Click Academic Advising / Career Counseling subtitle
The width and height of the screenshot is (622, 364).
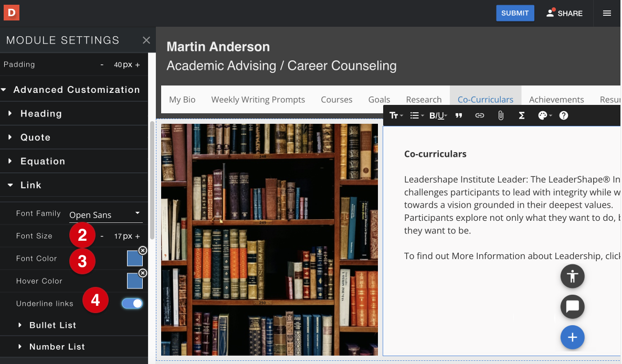(x=281, y=66)
